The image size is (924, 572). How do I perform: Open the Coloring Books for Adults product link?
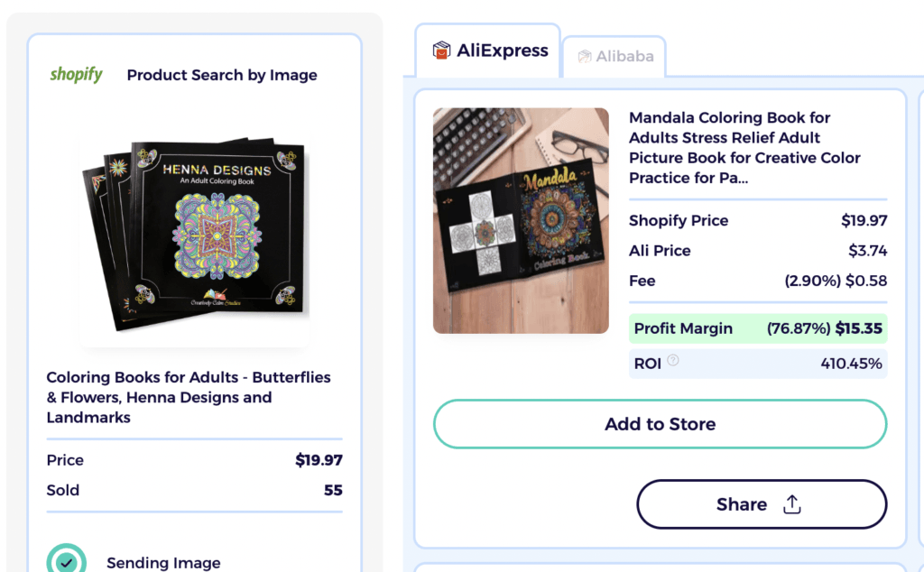tap(188, 397)
